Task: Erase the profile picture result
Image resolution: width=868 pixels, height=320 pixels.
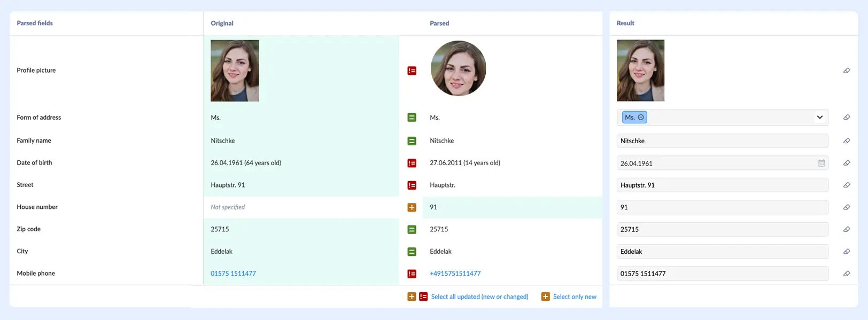Action: (847, 71)
